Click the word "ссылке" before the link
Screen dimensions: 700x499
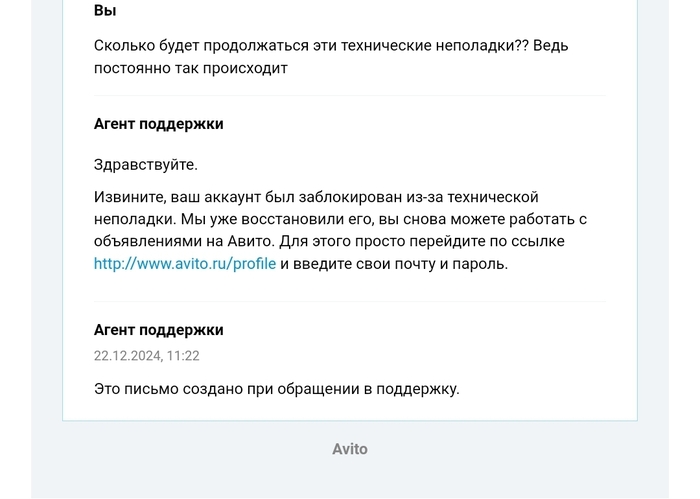[538, 242]
